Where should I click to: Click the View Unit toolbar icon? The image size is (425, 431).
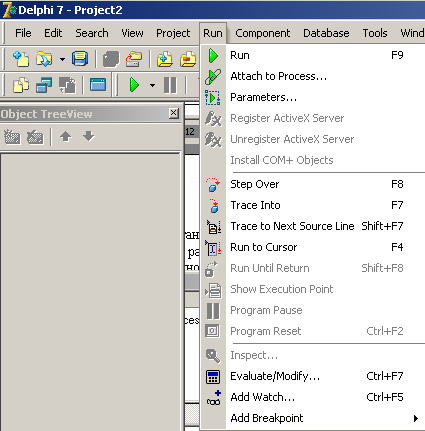click(x=21, y=85)
